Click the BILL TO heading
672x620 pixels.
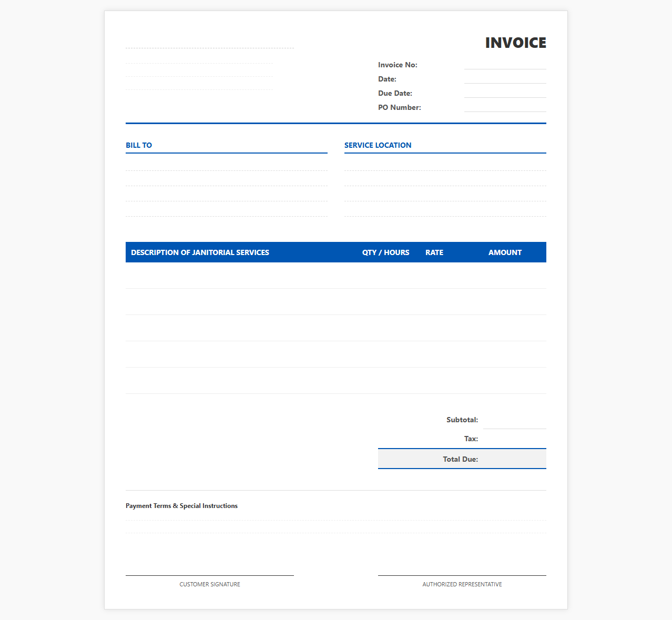[x=139, y=145]
